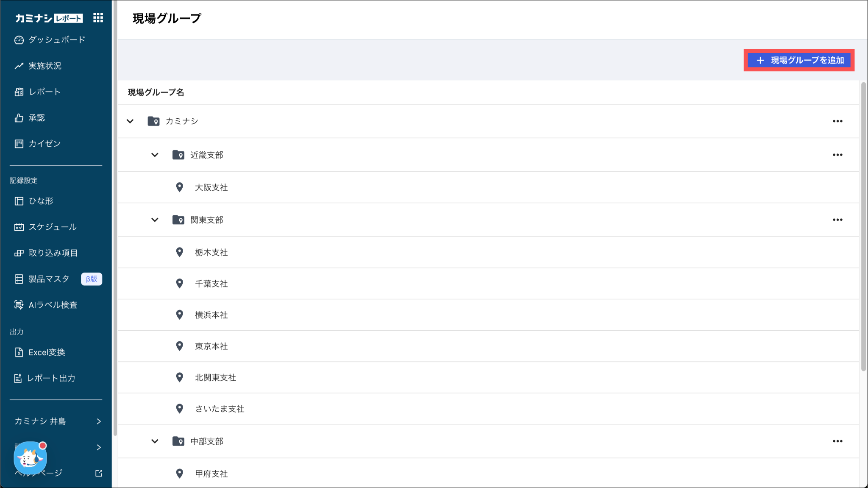
Task: Click 現場グループを追加 button
Action: (x=799, y=60)
